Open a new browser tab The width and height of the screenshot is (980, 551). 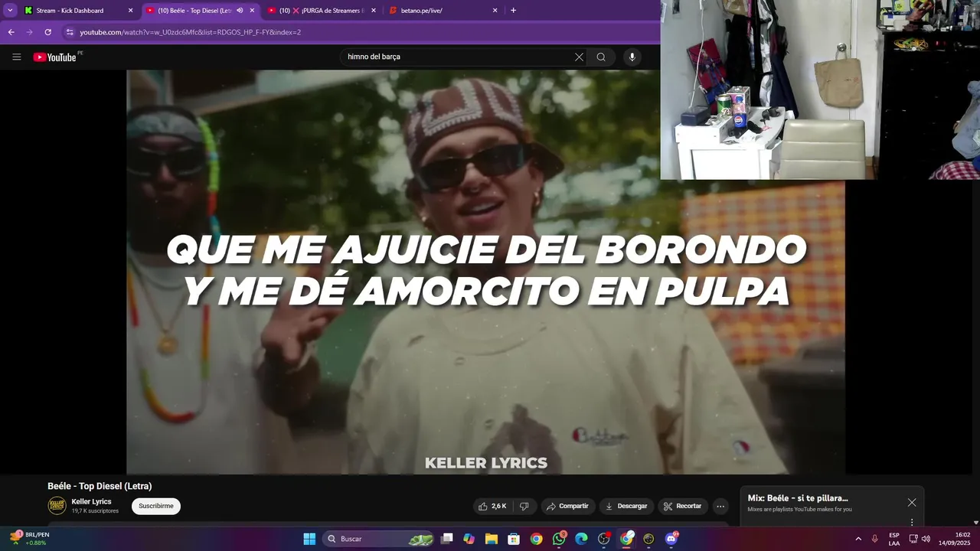click(513, 11)
